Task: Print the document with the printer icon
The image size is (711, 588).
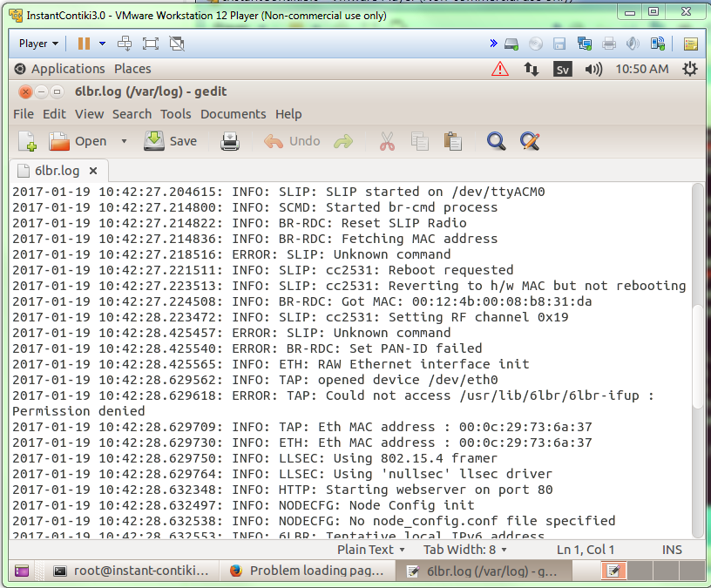Action: click(230, 141)
